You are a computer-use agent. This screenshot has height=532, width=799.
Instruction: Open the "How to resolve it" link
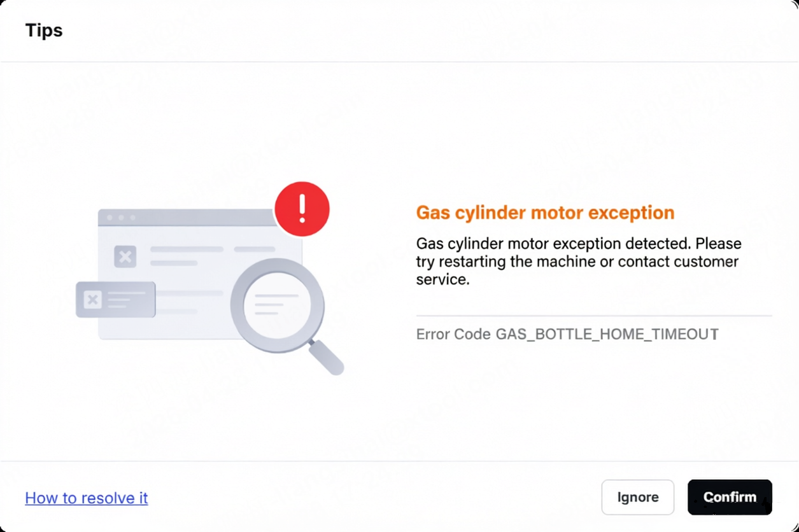[x=87, y=498]
